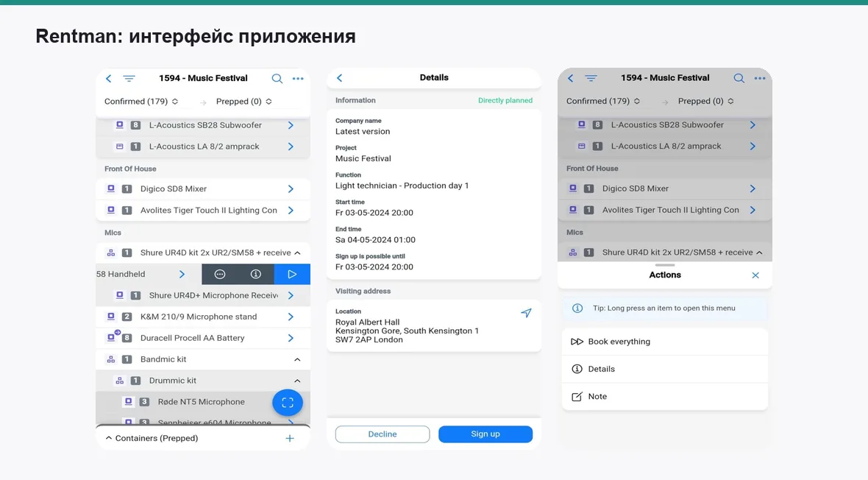Tap the Actions sheet drag handle
Screen dimensions: 868x480
click(665, 265)
